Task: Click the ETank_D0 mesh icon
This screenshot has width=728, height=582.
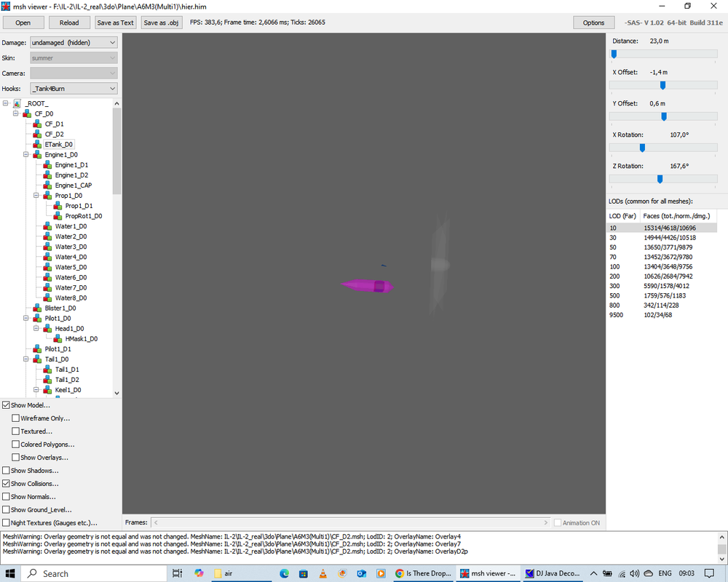Action: click(x=38, y=144)
